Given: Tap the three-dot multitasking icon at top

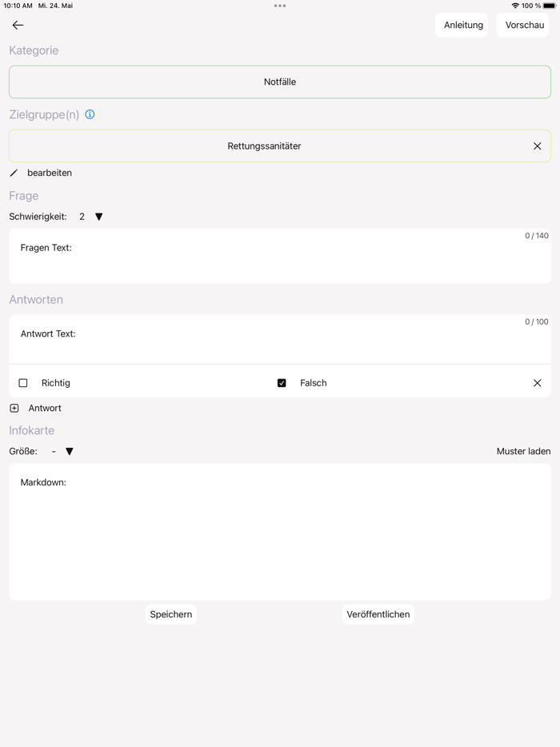Looking at the screenshot, I should [x=280, y=6].
